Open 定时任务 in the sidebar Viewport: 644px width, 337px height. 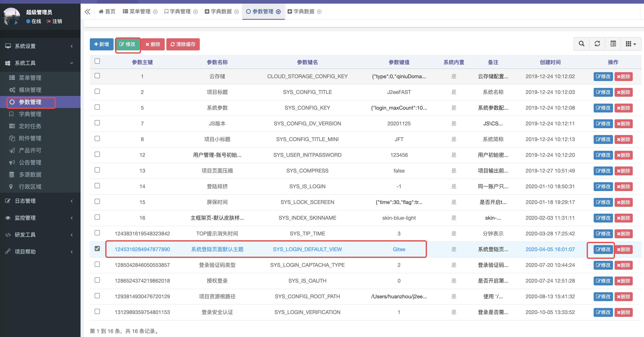pyautogui.click(x=30, y=126)
